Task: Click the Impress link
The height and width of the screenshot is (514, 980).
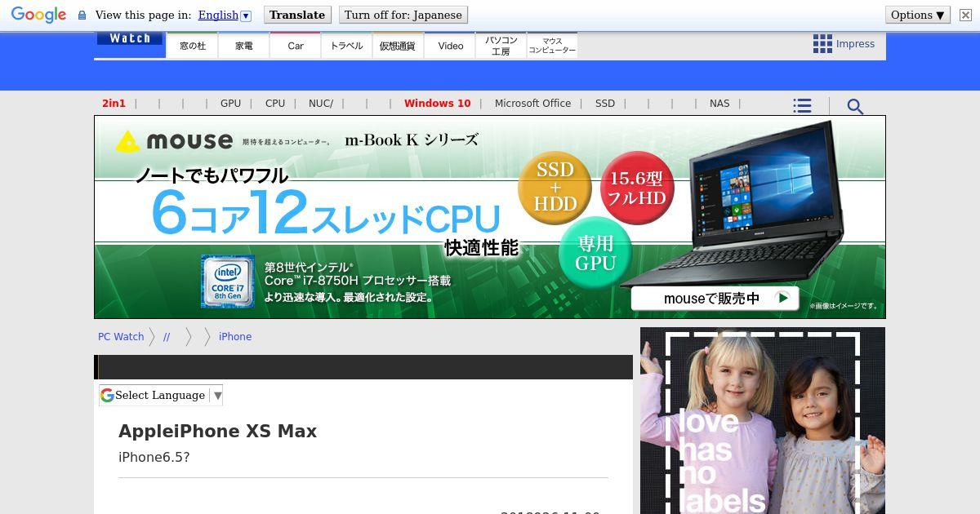Action: pyautogui.click(x=855, y=44)
